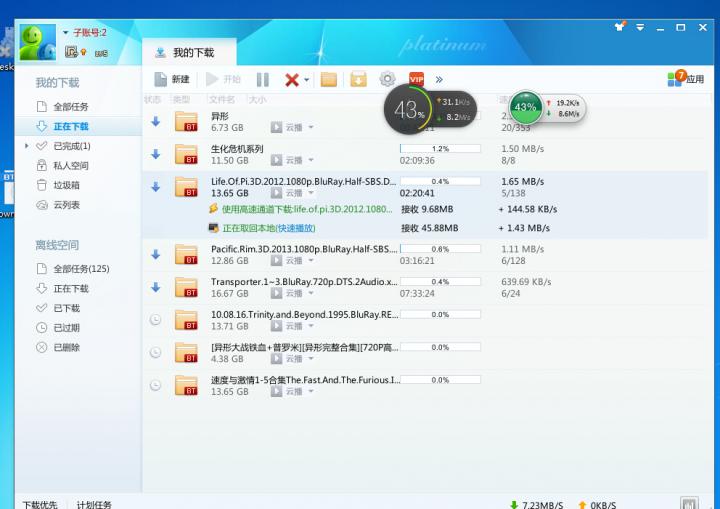
Task: Open the 云播 dropdown arrow for 异形 6.73 GB
Action: pos(311,127)
